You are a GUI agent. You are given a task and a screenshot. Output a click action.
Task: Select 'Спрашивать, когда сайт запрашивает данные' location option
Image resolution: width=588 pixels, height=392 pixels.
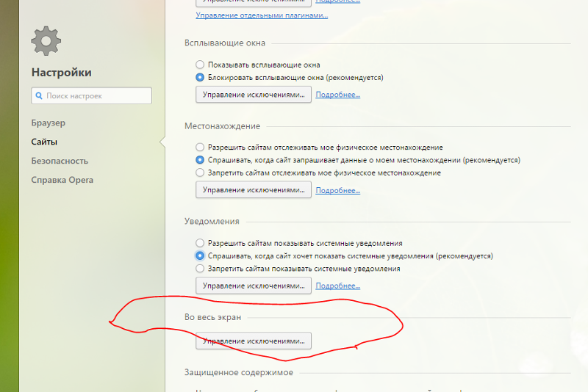[200, 159]
